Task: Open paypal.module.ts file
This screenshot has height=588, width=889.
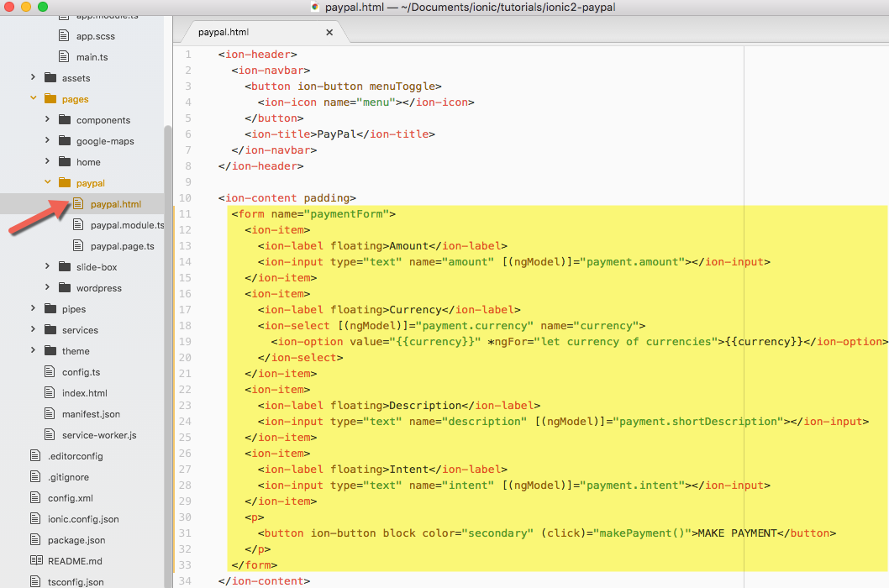Action: [127, 225]
